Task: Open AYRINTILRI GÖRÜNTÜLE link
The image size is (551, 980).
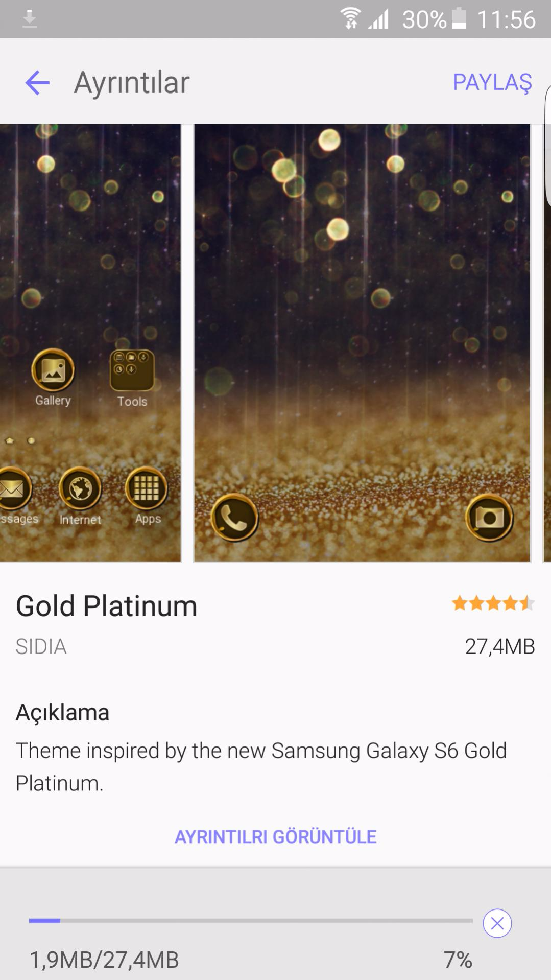Action: pyautogui.click(x=276, y=837)
